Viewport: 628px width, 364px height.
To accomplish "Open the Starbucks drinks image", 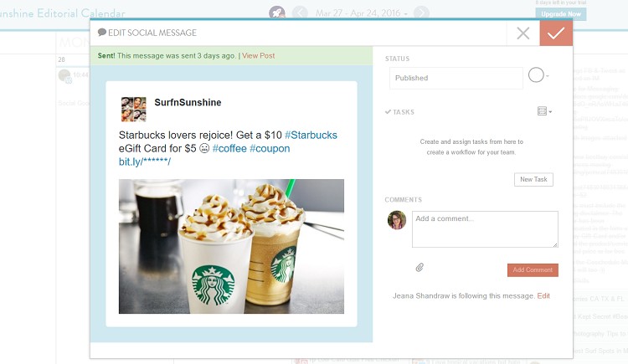I will click(x=231, y=246).
